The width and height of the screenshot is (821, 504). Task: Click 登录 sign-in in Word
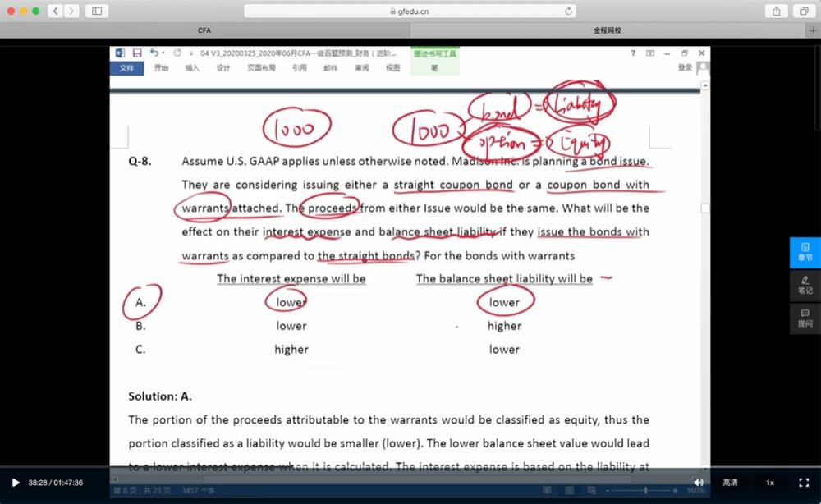[x=685, y=67]
